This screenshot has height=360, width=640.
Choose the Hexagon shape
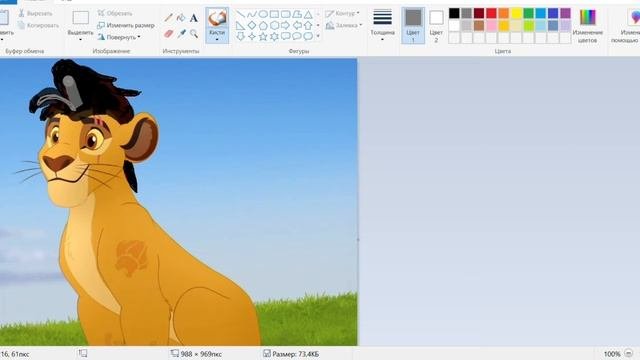pos(274,26)
